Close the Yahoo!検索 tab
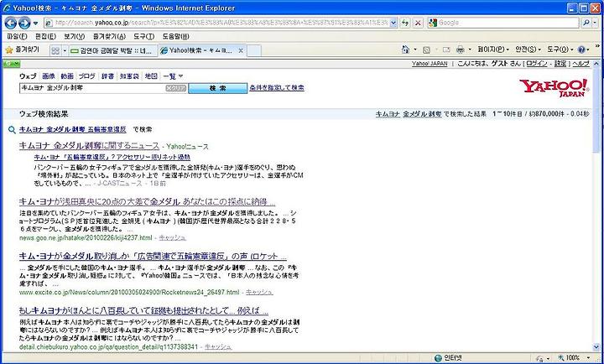The height and width of the screenshot is (364, 604). [x=241, y=50]
